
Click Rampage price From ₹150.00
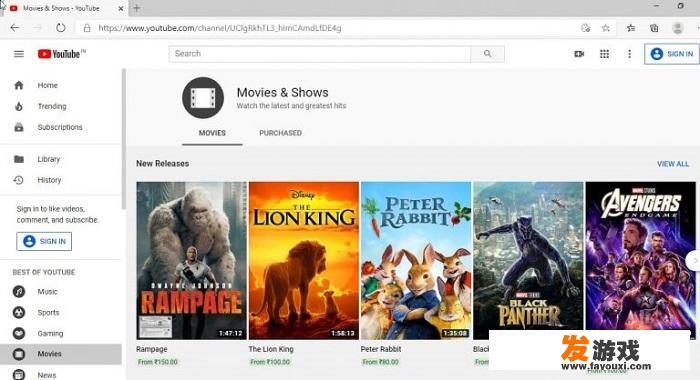coord(158,362)
